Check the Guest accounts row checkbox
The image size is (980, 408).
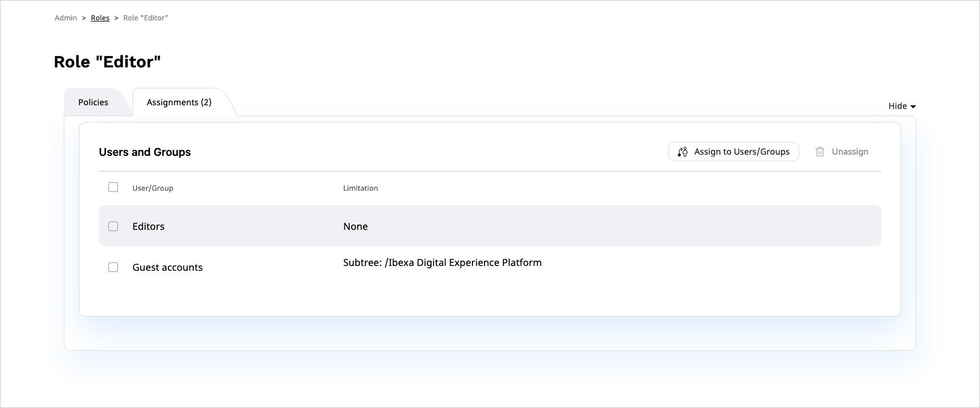113,267
